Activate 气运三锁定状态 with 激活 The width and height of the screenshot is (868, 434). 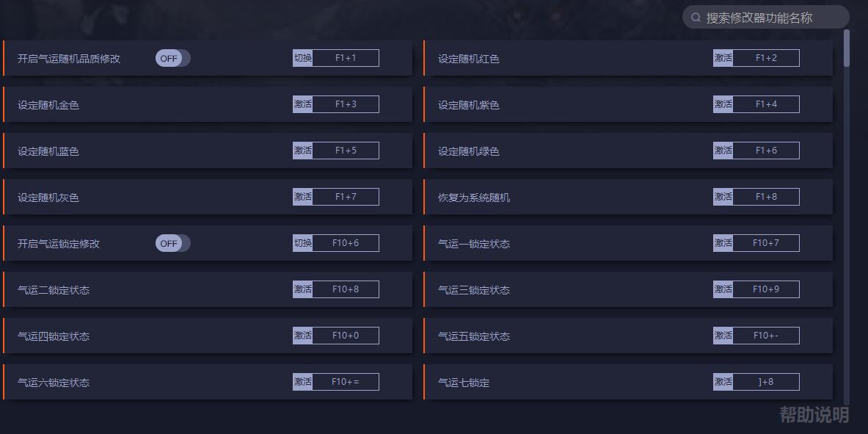[723, 289]
